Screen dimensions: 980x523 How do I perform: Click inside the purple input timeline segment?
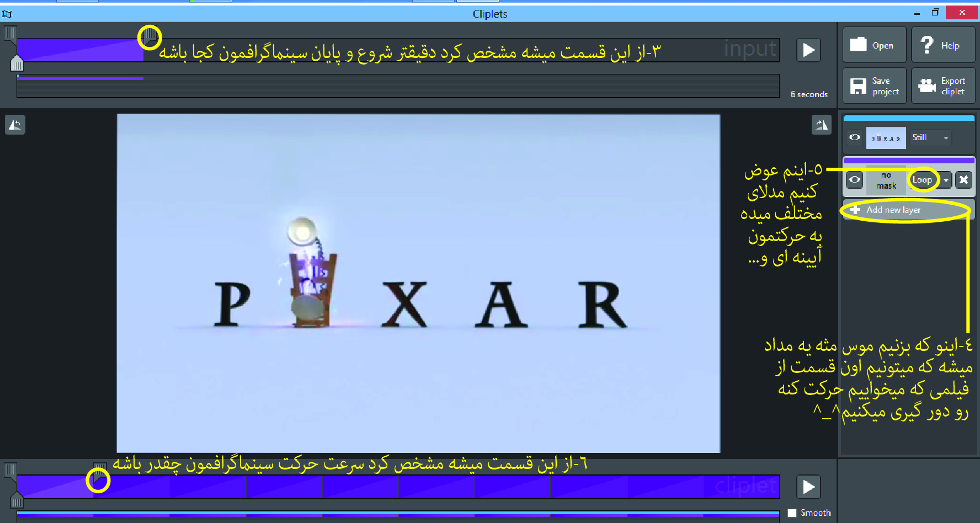[80, 50]
